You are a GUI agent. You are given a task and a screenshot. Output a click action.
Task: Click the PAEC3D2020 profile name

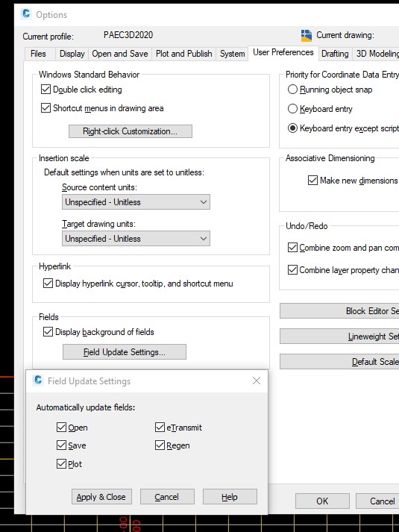point(128,35)
